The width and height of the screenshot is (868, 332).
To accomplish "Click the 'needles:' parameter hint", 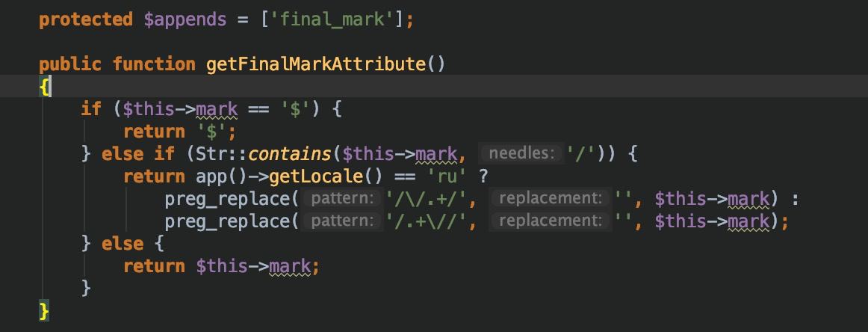I will tap(521, 153).
